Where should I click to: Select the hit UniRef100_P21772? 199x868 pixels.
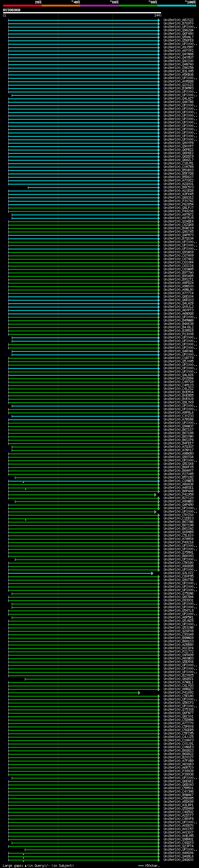179,652
